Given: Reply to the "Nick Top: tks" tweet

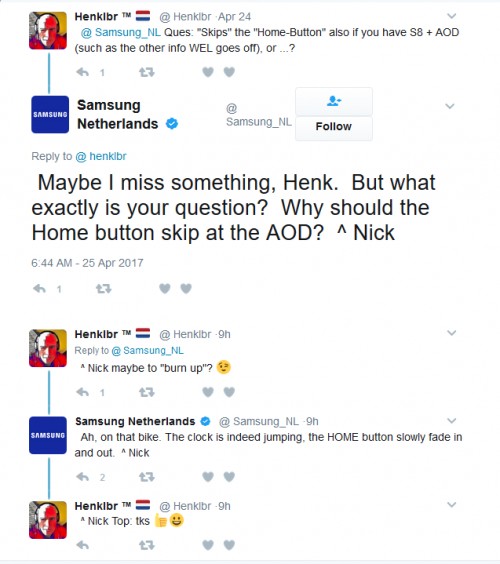Looking at the screenshot, I should click(83, 545).
